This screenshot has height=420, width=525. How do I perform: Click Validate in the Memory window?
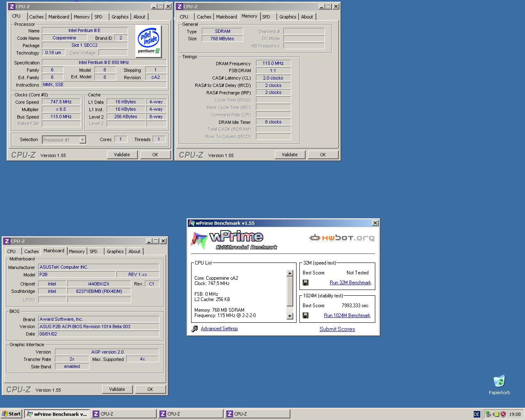(x=290, y=155)
